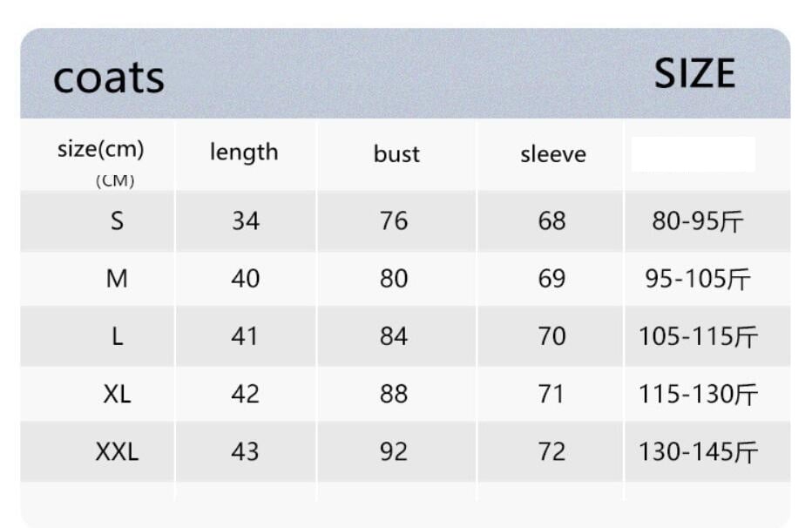This screenshot has height=528, width=812.
Task: Click the bust value 76
Action: point(394,221)
